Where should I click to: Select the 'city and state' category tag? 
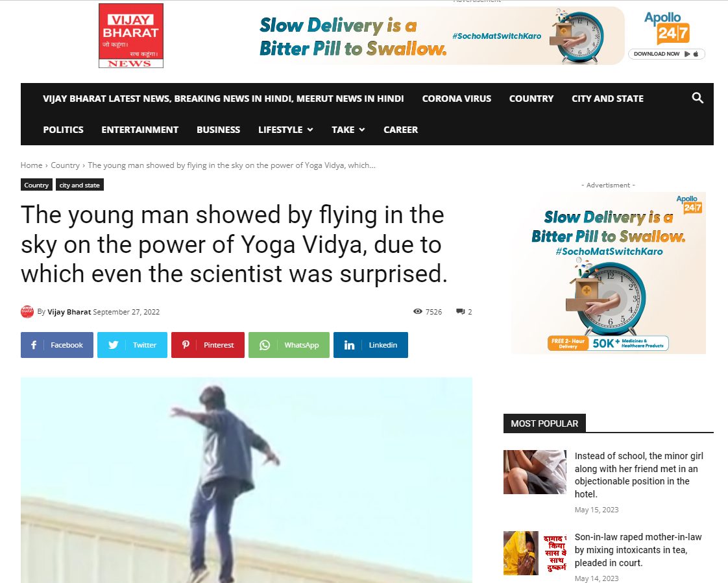tap(79, 185)
